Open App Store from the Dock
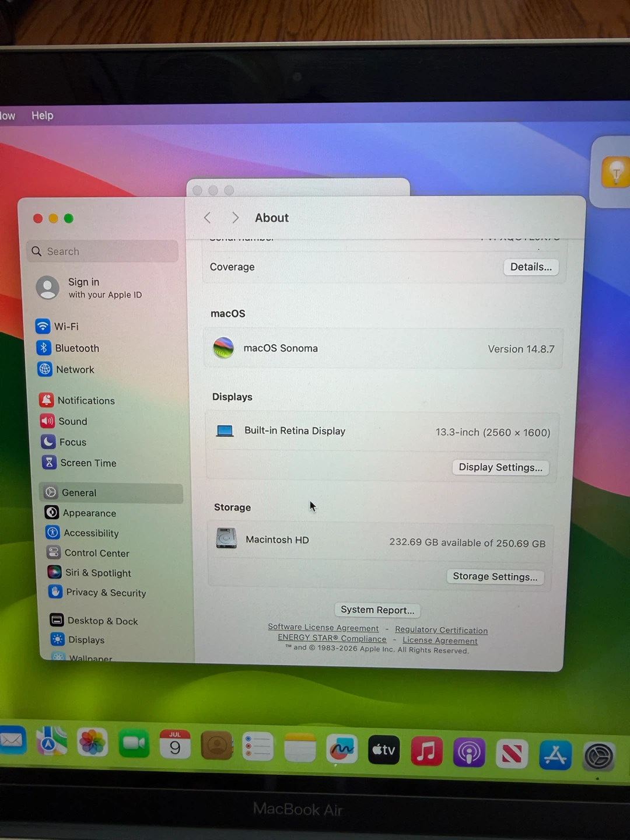Viewport: 630px width, 840px height. pyautogui.click(x=555, y=755)
